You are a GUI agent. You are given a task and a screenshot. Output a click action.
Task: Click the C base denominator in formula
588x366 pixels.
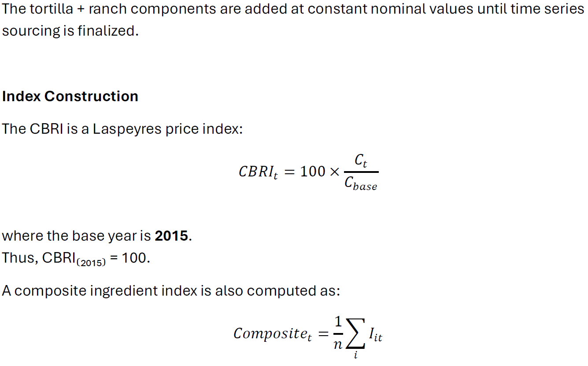pyautogui.click(x=361, y=183)
